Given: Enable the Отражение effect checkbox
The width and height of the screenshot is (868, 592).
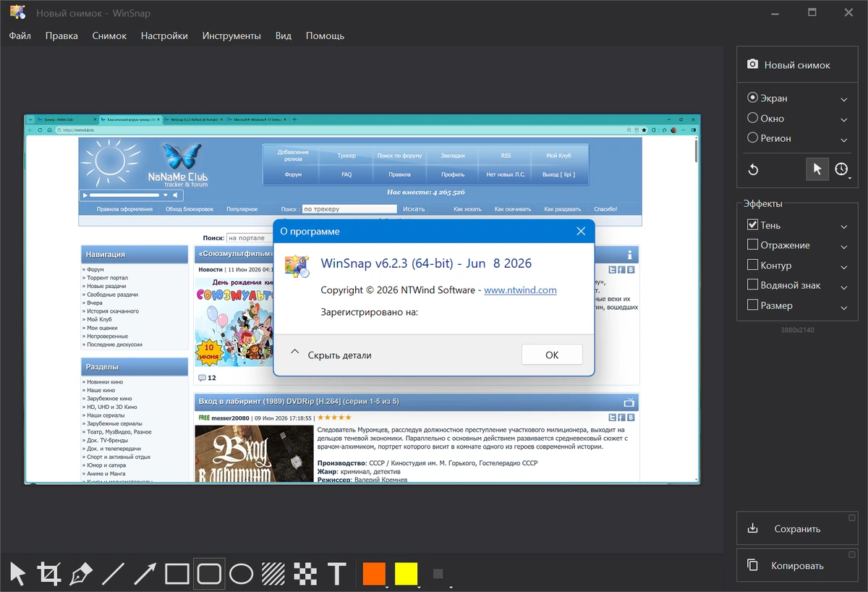Looking at the screenshot, I should click(x=752, y=245).
